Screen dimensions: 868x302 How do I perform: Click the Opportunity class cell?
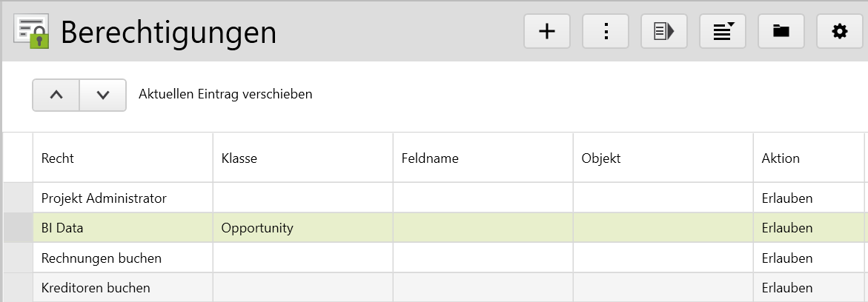point(303,228)
